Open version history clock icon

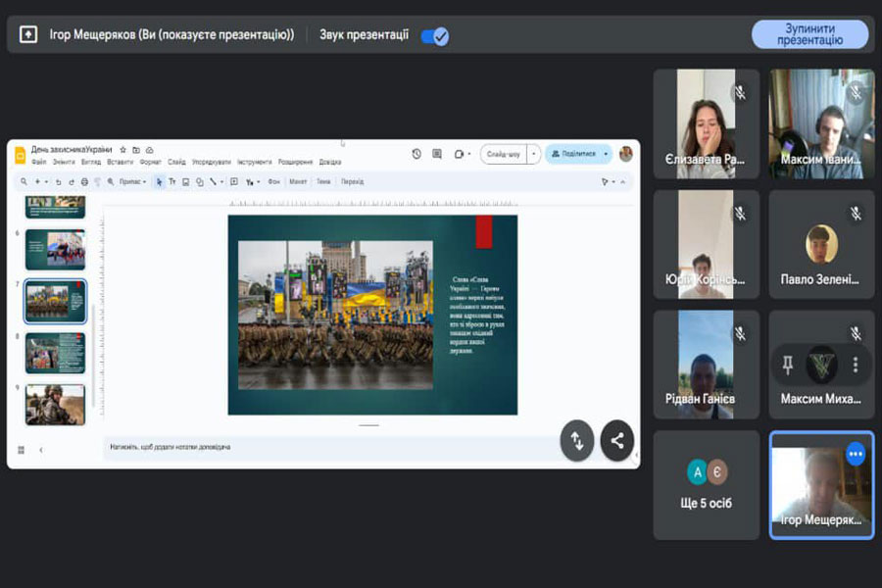[x=416, y=154]
